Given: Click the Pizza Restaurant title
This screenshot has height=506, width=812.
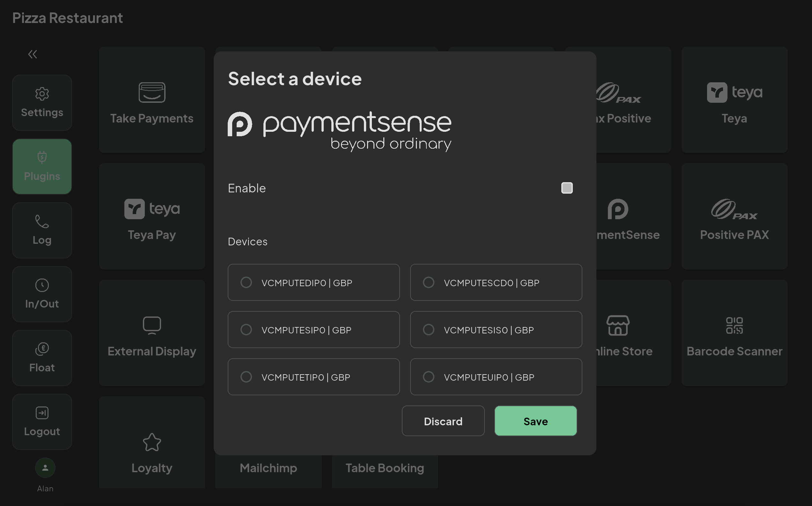Looking at the screenshot, I should pos(68,18).
